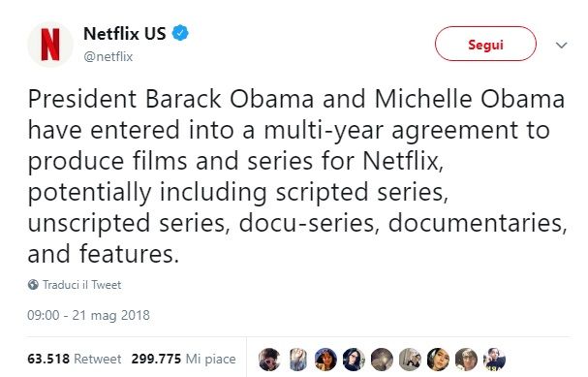Open the second liker's avatar thumbnail
588x377 pixels.
[x=298, y=359]
